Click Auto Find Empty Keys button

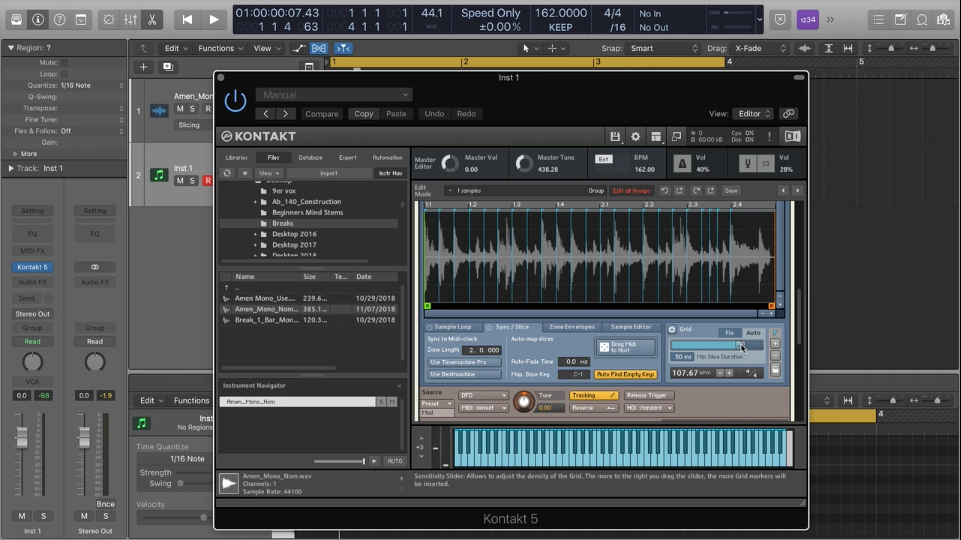click(625, 375)
